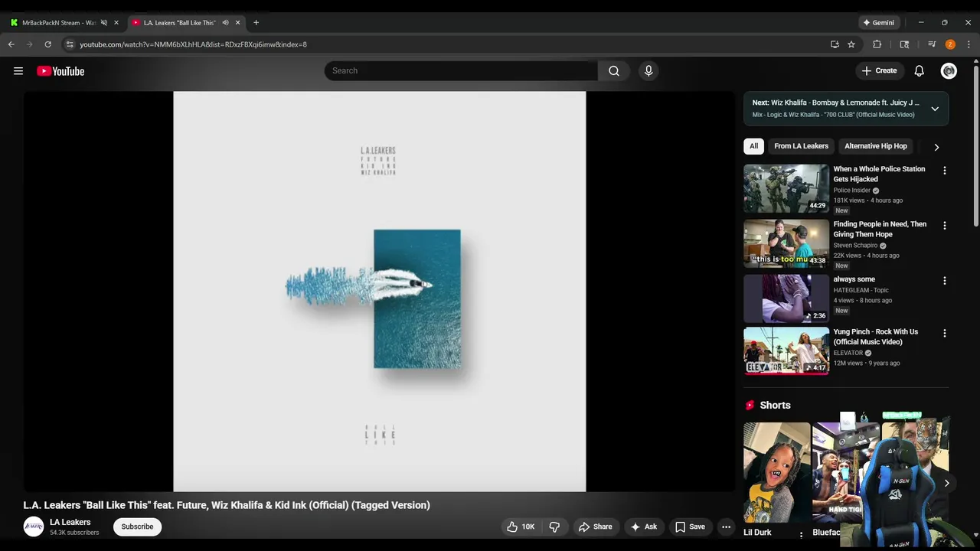Viewport: 980px width, 551px height.
Task: Mute the L.A. Leakers tab audio
Action: 225,23
